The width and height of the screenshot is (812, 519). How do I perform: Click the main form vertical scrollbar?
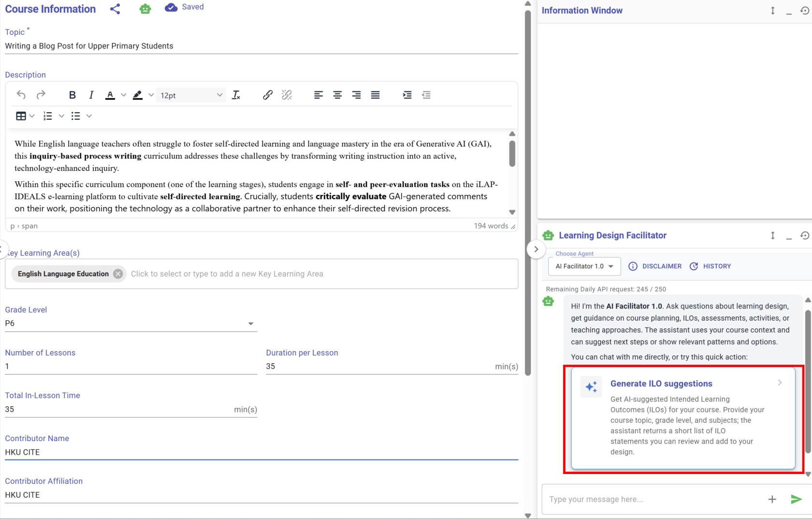(528, 193)
